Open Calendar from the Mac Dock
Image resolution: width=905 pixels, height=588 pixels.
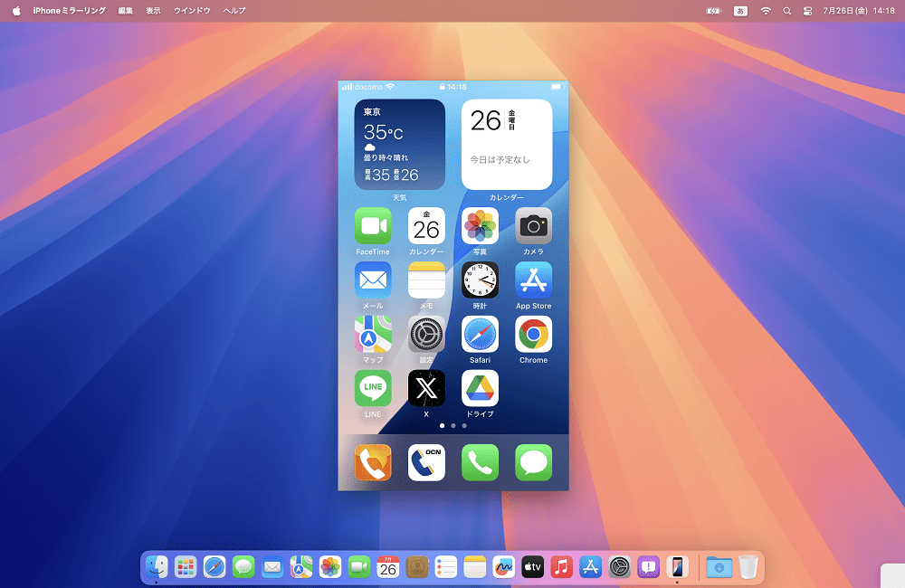pos(388,567)
